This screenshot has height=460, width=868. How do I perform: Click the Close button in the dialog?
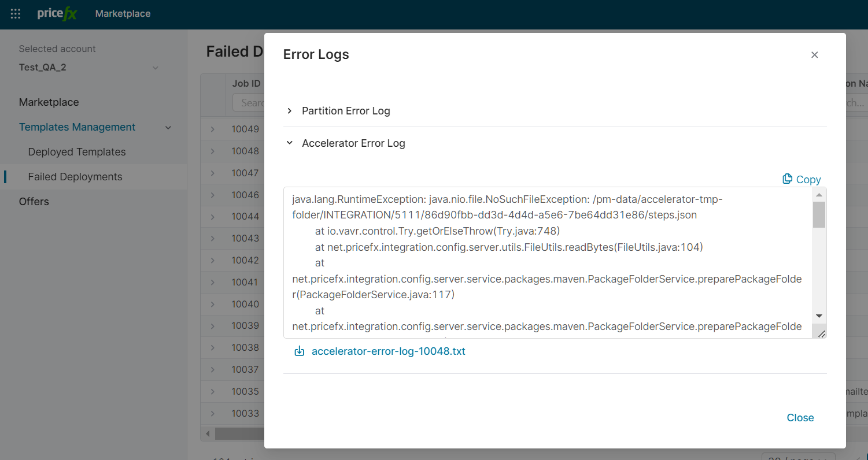click(800, 417)
